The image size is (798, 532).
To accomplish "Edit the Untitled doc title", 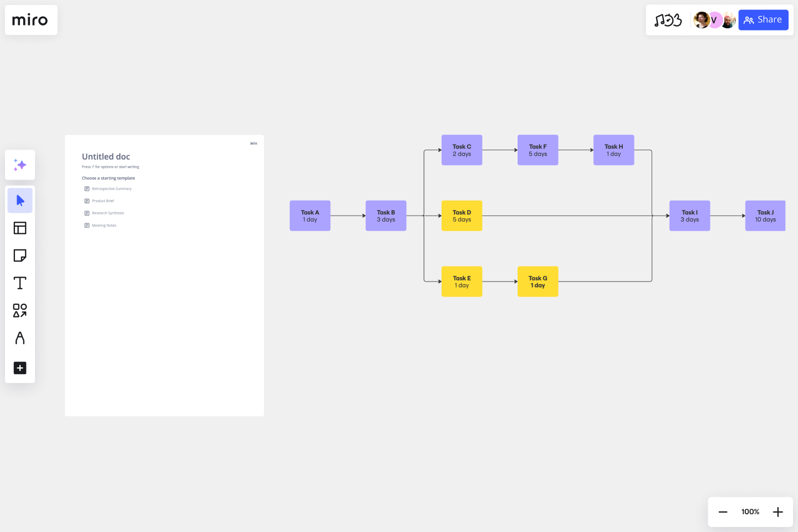I will click(106, 156).
